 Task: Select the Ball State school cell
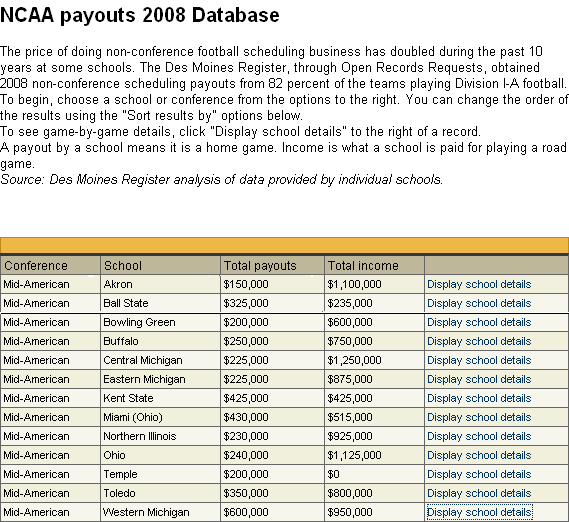pyautogui.click(x=160, y=303)
